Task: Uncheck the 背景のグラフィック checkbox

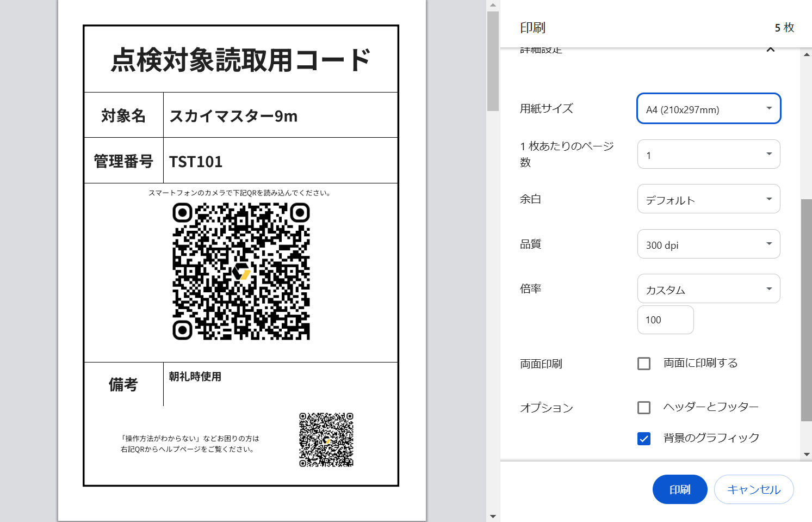Action: click(644, 439)
